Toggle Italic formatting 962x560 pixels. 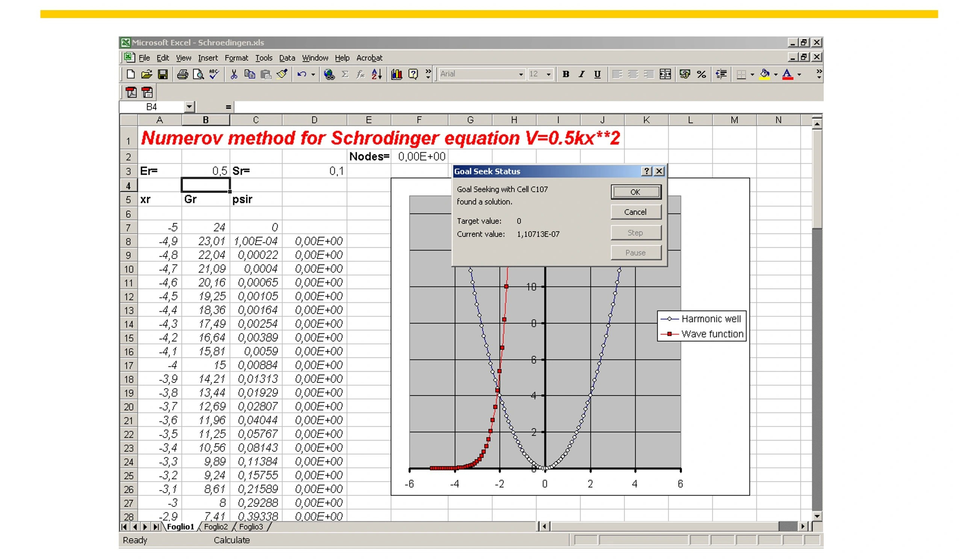click(x=581, y=74)
